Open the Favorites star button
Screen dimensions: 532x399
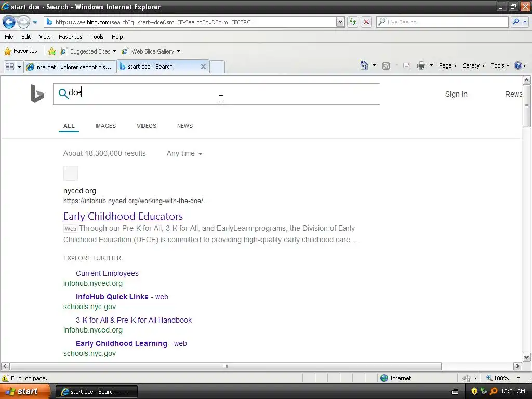point(20,51)
